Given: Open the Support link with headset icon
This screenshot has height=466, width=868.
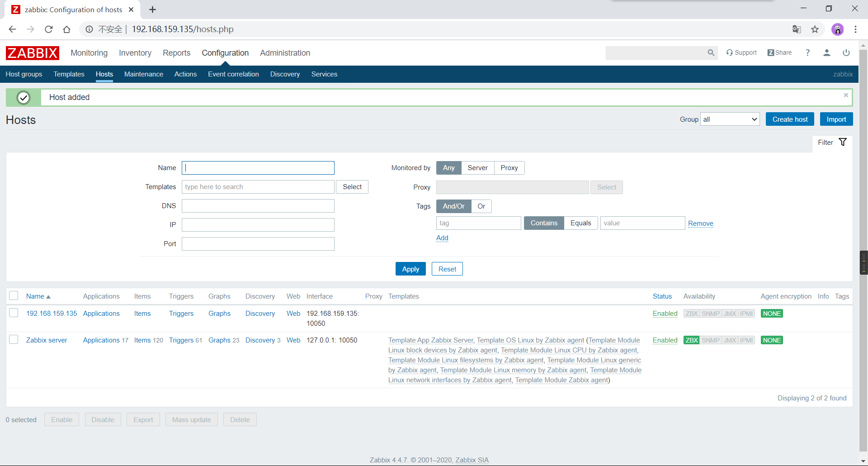Looking at the screenshot, I should [x=741, y=53].
